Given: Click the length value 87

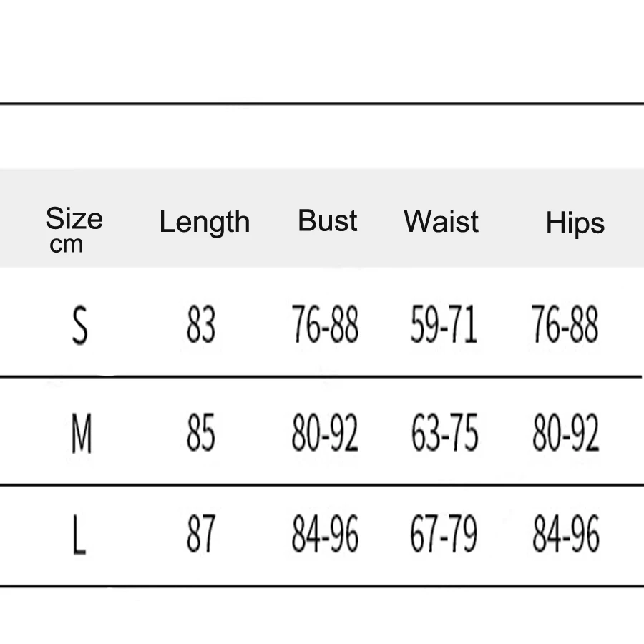Looking at the screenshot, I should [201, 534].
